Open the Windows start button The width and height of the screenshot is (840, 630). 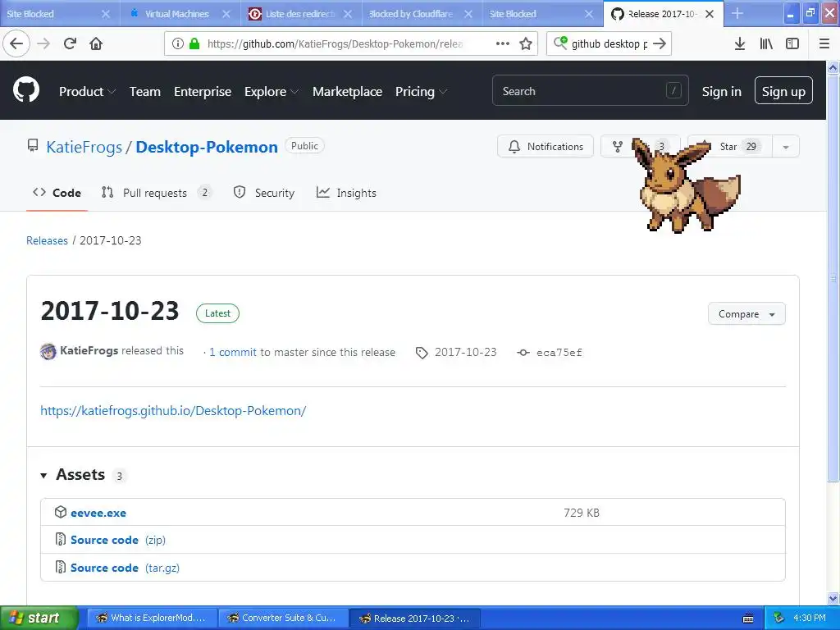39,618
